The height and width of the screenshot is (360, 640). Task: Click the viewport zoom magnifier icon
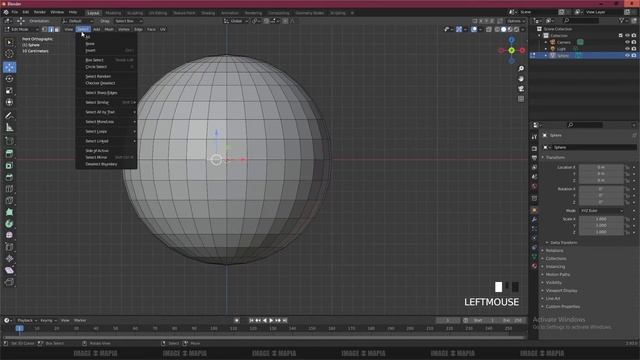(521, 69)
